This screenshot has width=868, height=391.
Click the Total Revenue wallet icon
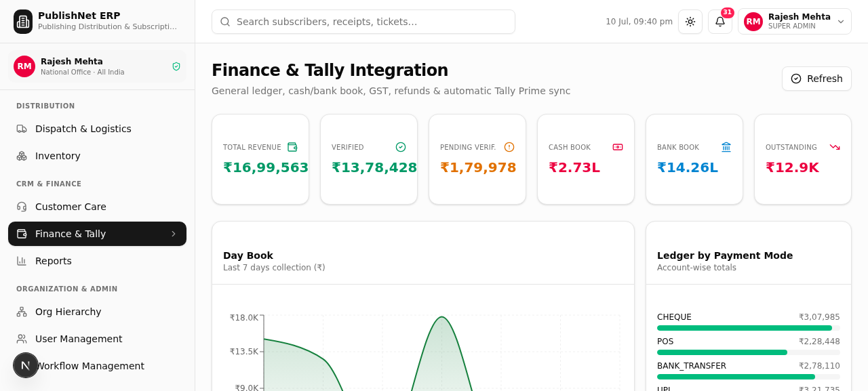[292, 147]
